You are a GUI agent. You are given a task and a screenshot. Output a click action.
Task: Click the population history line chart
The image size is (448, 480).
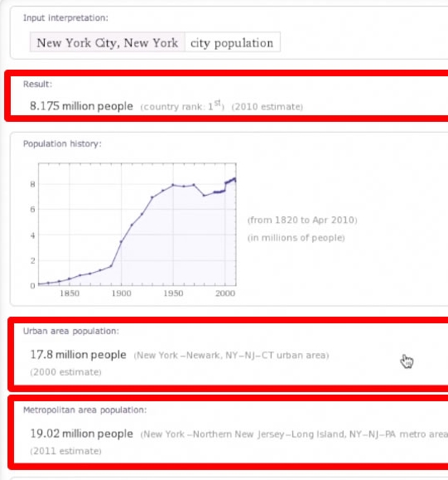point(137,225)
